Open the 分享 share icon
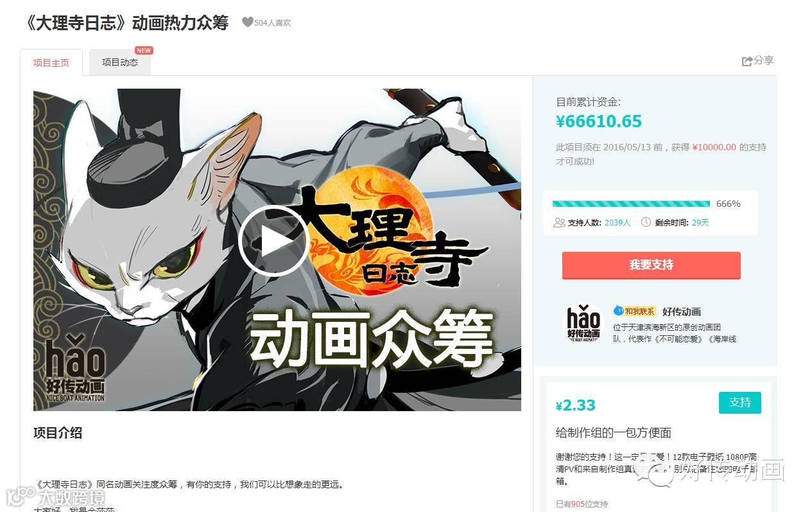The height and width of the screenshot is (512, 812). tap(747, 61)
